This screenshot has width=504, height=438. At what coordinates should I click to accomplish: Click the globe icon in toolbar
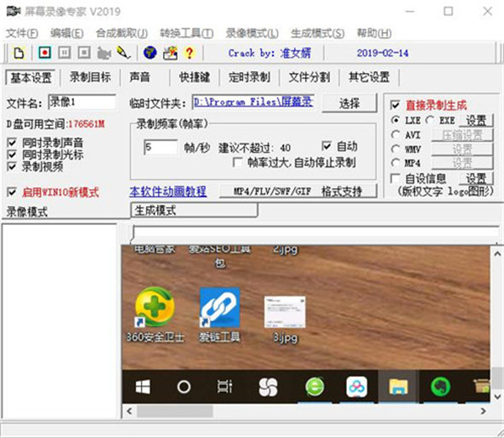[x=150, y=53]
